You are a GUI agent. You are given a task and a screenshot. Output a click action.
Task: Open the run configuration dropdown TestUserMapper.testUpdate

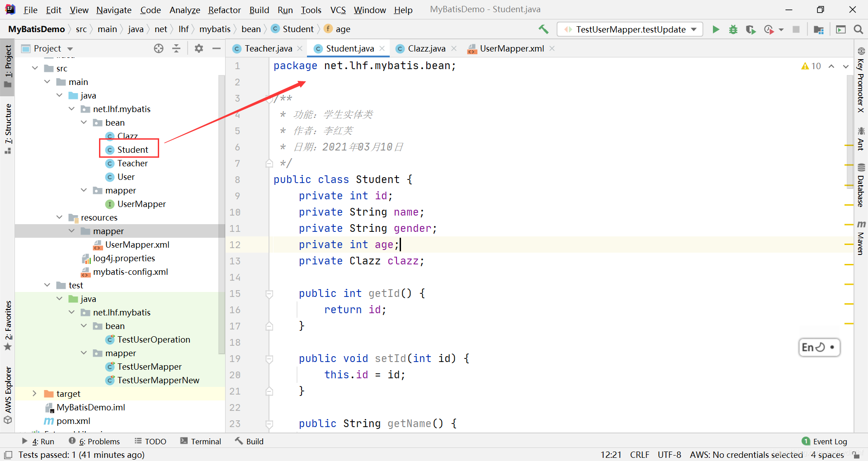tap(630, 29)
